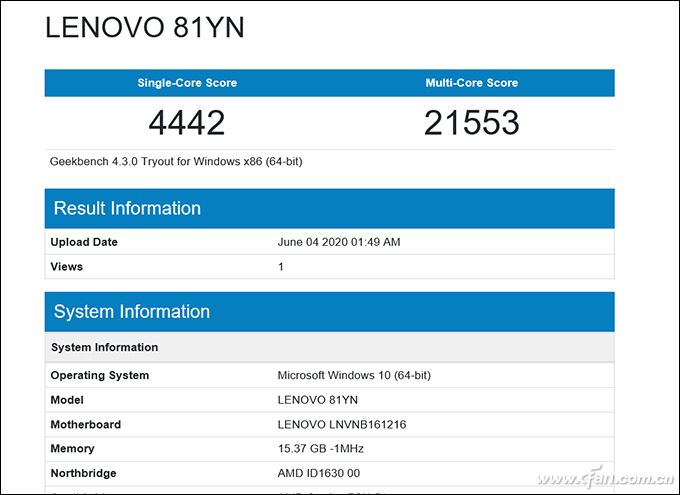Select the AMD ID1630 00 northbridge value
The image size is (680, 495).
coord(318,473)
